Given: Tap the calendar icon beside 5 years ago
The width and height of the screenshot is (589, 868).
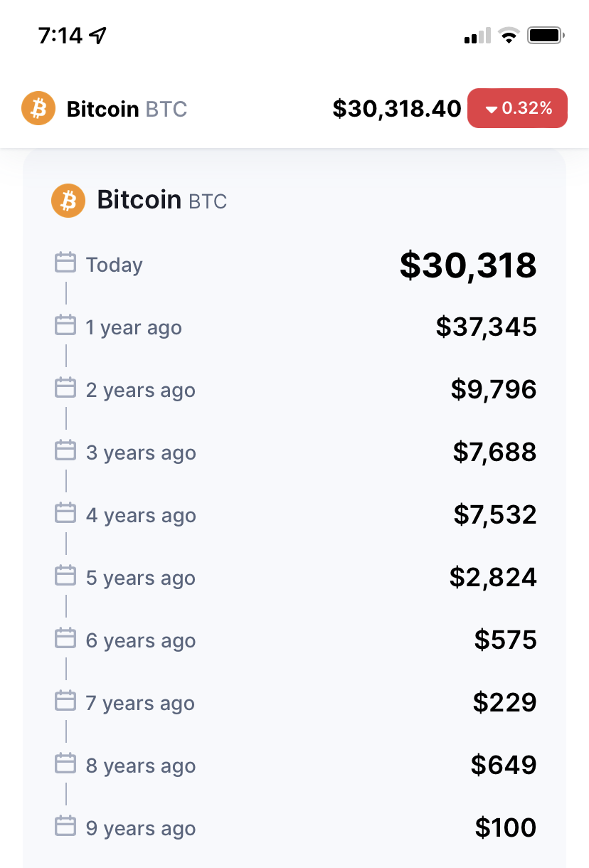Looking at the screenshot, I should pyautogui.click(x=65, y=576).
